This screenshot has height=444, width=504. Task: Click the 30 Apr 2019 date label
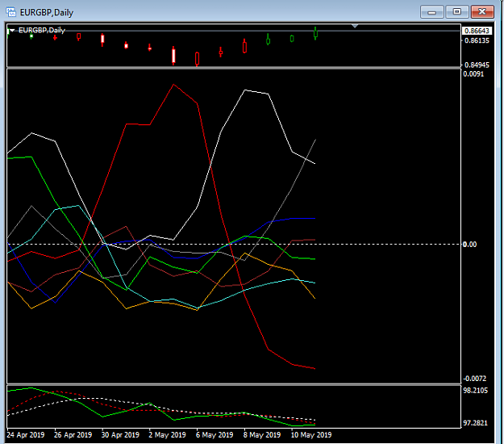pos(120,435)
